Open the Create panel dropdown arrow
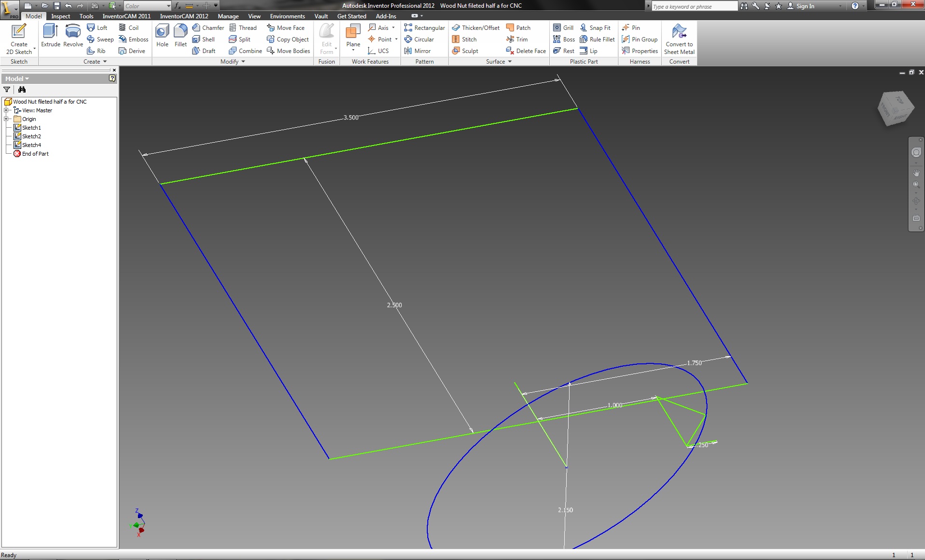 click(105, 62)
